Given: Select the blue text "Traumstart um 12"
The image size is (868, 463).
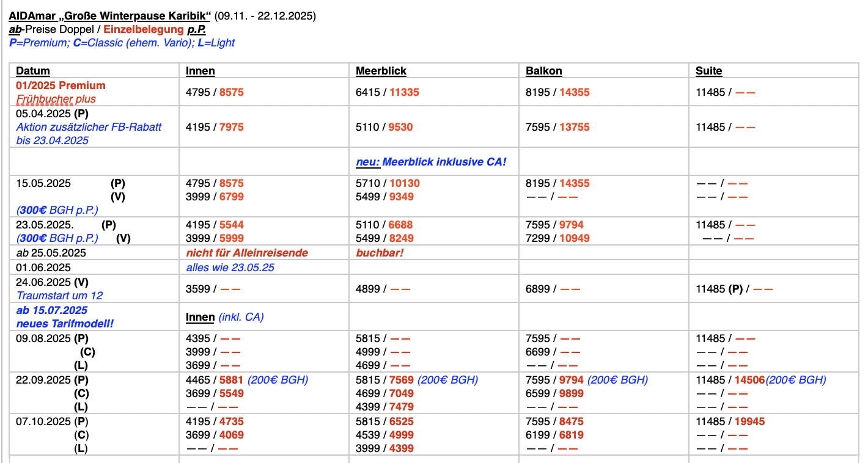Looking at the screenshot, I should tap(59, 296).
